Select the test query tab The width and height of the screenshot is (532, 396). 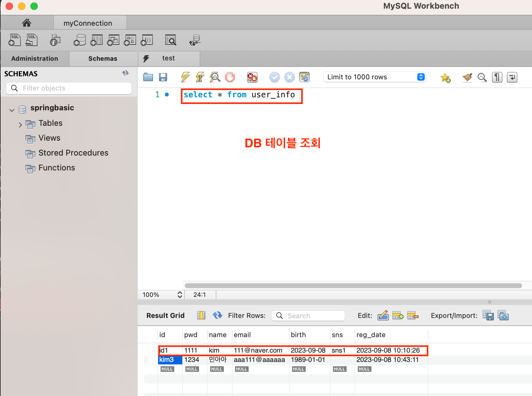coord(169,58)
